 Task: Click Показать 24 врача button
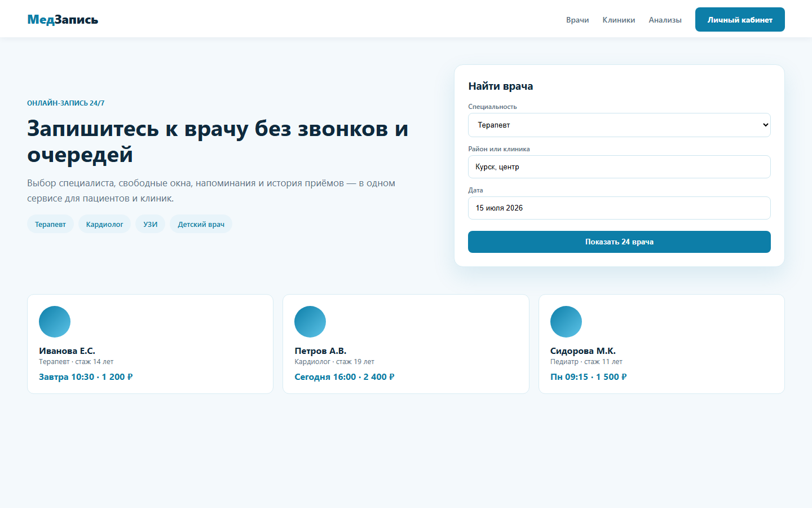point(619,242)
